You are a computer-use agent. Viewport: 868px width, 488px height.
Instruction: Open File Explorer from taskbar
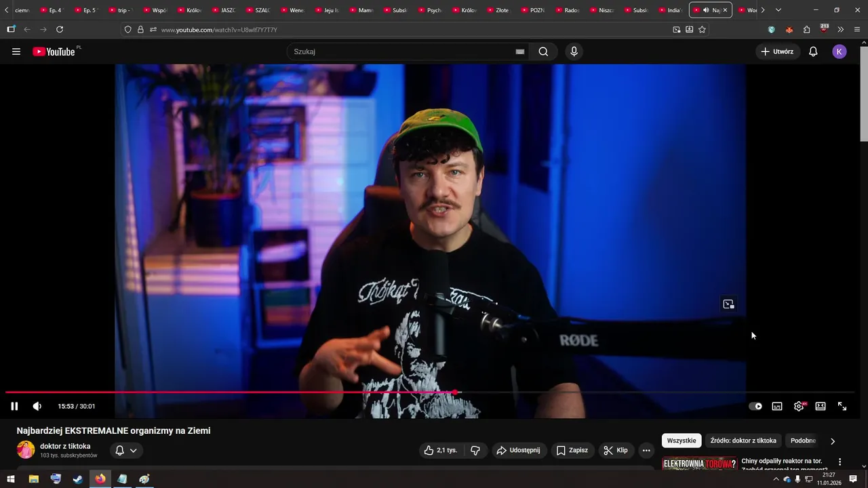(34, 479)
